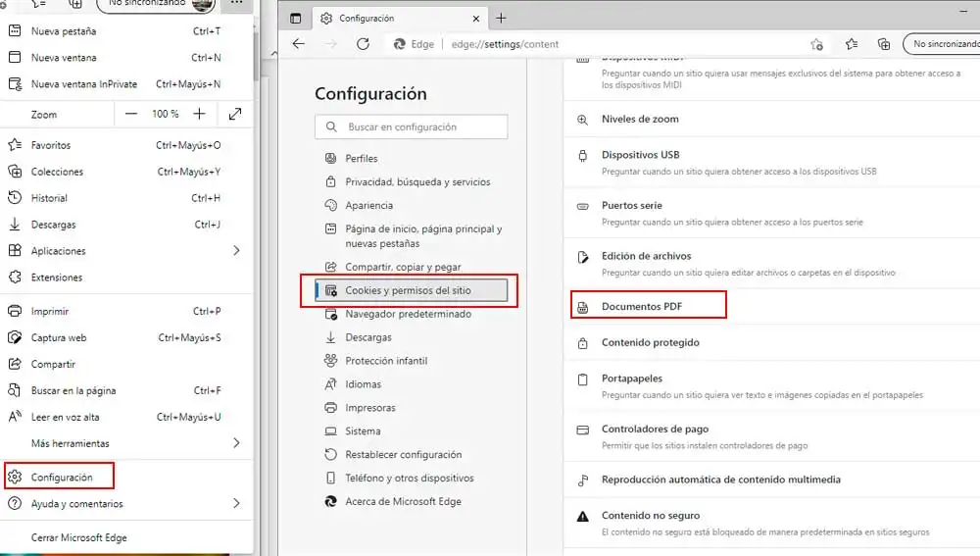Click the No sincronizando profile button
Viewport: 980px width, 556px height.
click(942, 44)
